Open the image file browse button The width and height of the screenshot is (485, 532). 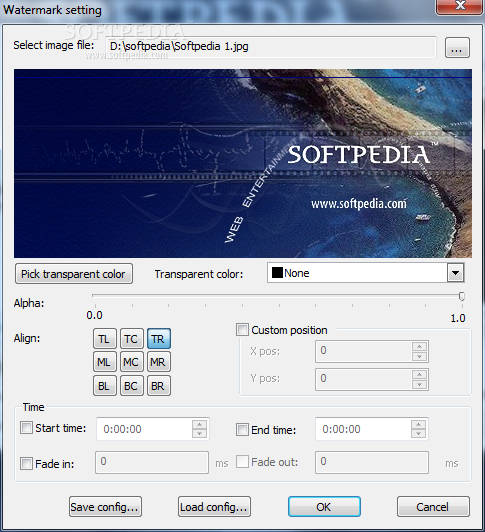pyautogui.click(x=457, y=48)
